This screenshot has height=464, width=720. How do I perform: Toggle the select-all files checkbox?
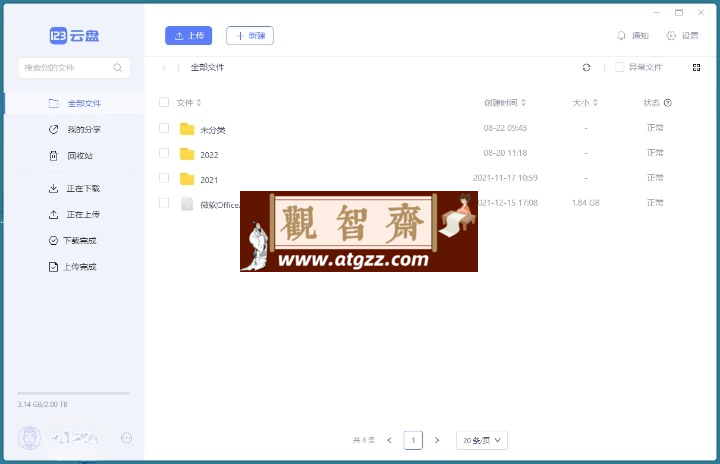(164, 102)
